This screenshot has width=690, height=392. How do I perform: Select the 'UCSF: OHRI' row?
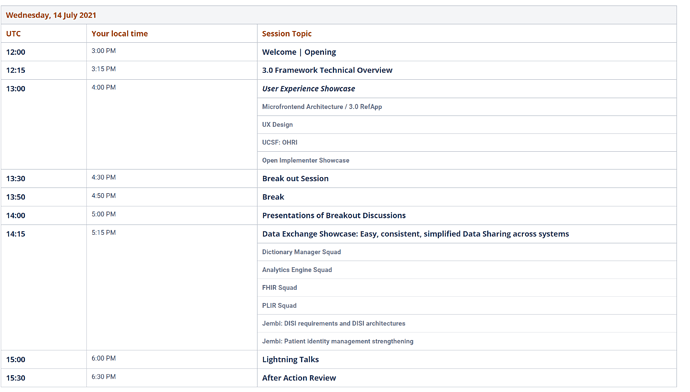pos(467,143)
